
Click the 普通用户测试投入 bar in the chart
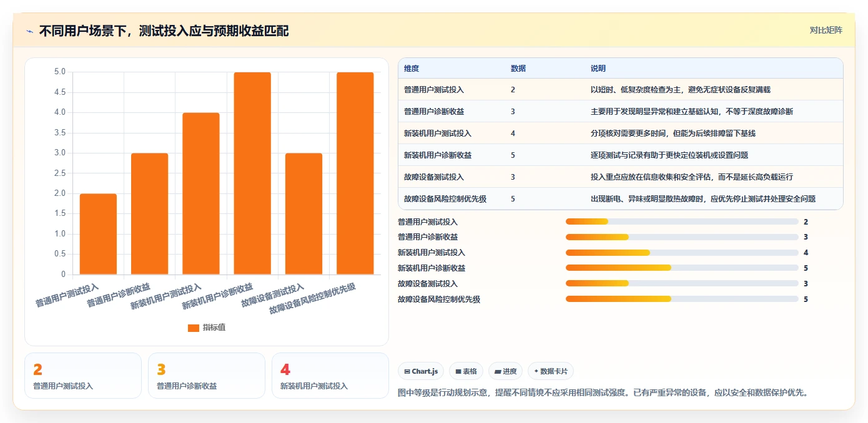[x=98, y=234]
